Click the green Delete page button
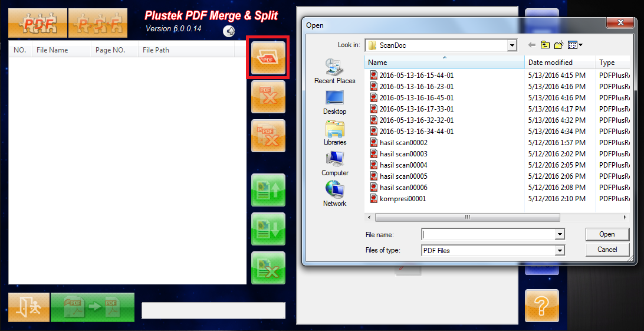This screenshot has height=331, width=644. tap(268, 268)
